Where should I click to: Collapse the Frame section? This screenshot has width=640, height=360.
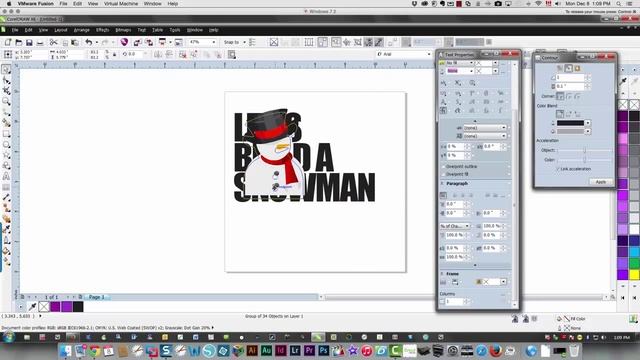442,274
